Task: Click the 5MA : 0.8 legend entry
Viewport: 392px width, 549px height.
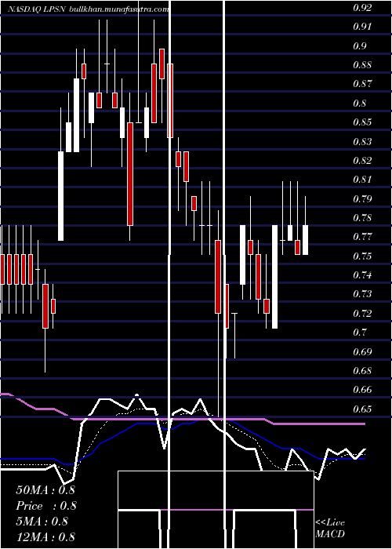Action: [42, 522]
